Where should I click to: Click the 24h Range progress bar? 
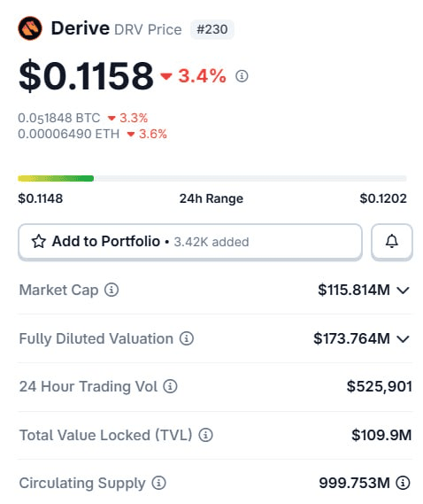point(212,178)
